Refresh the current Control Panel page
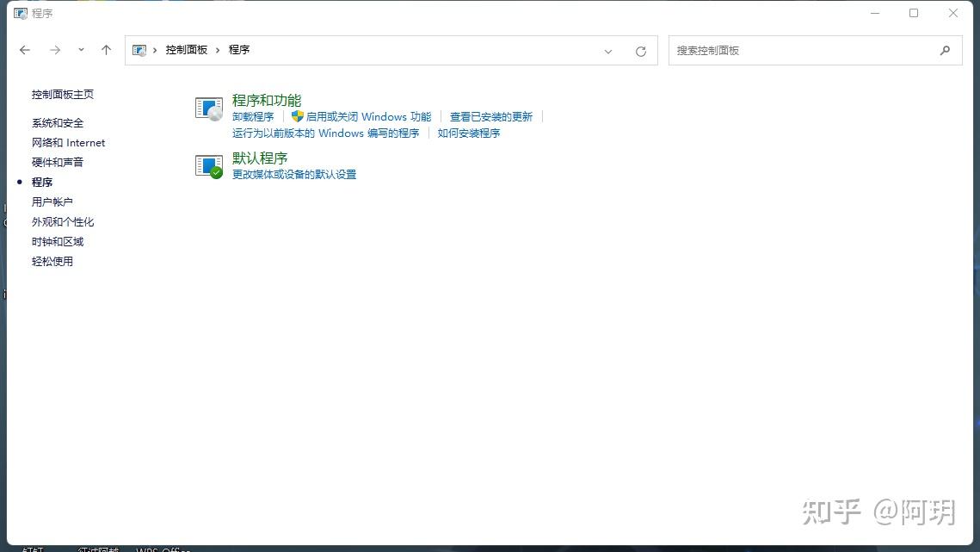The image size is (980, 552). pyautogui.click(x=640, y=50)
